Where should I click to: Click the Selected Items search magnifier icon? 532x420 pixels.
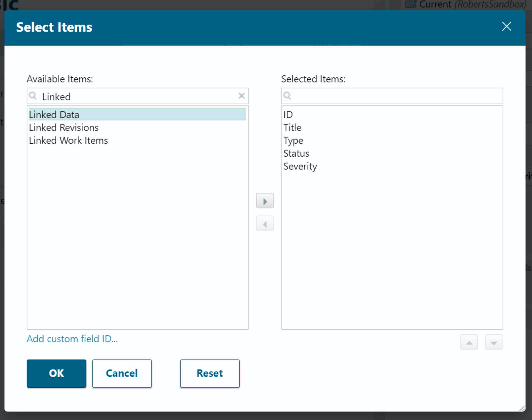(x=287, y=96)
